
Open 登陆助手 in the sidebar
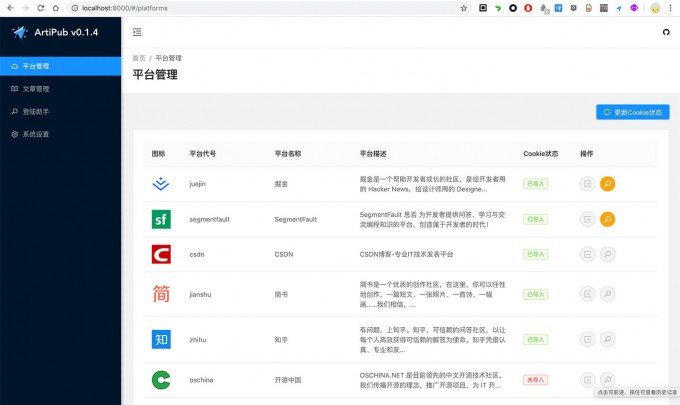(x=61, y=111)
